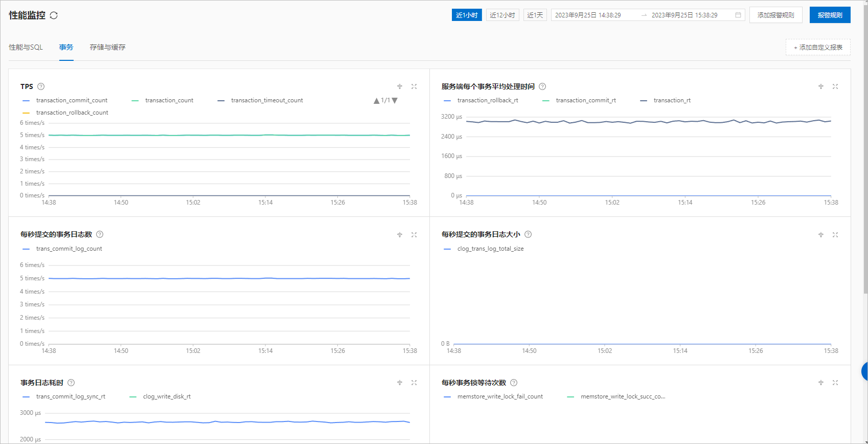This screenshot has width=868, height=444.
Task: Toggle trans_commit_log_count legend series
Action: (x=62, y=249)
